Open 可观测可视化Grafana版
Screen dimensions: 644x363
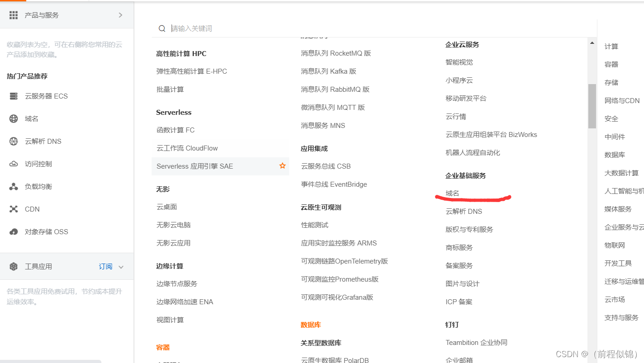coord(337,297)
